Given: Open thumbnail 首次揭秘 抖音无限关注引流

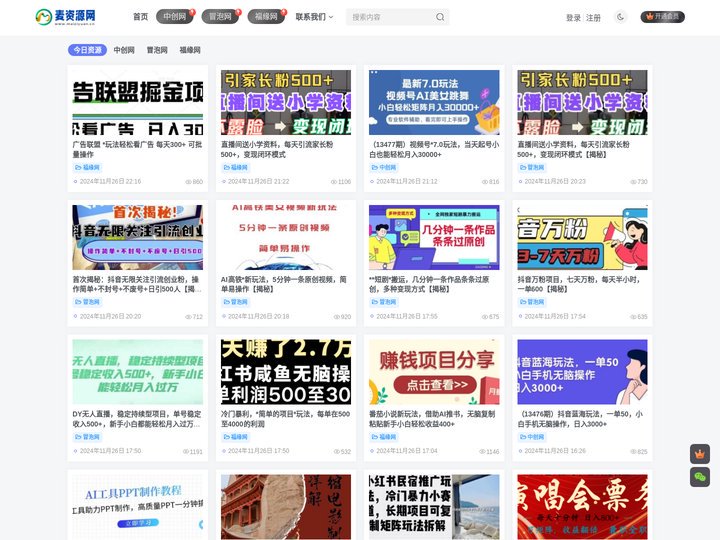Looking at the screenshot, I should tap(138, 237).
